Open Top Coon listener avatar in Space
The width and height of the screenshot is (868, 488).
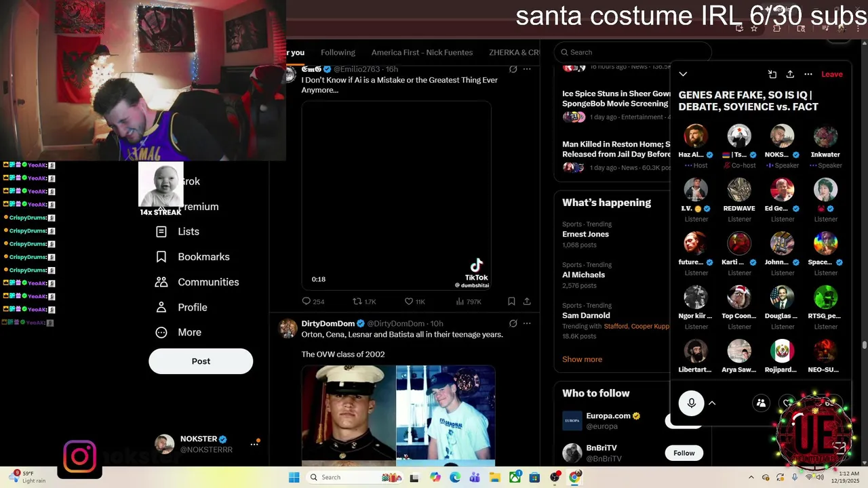click(x=739, y=297)
